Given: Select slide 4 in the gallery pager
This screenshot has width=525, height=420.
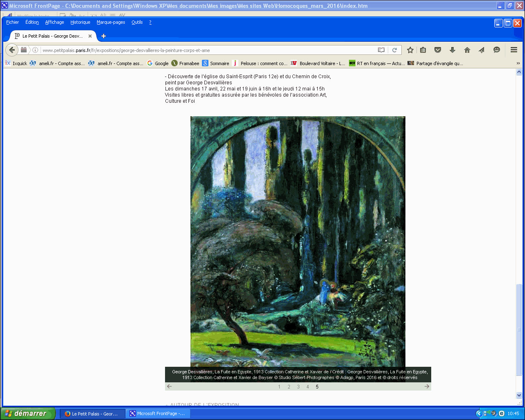Looking at the screenshot, I should 308,387.
